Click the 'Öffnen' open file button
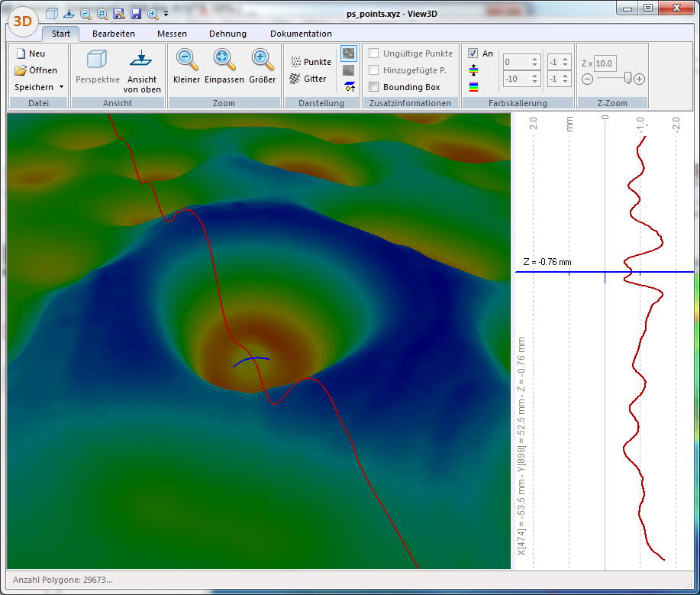Viewport: 700px width, 595px height. click(36, 70)
